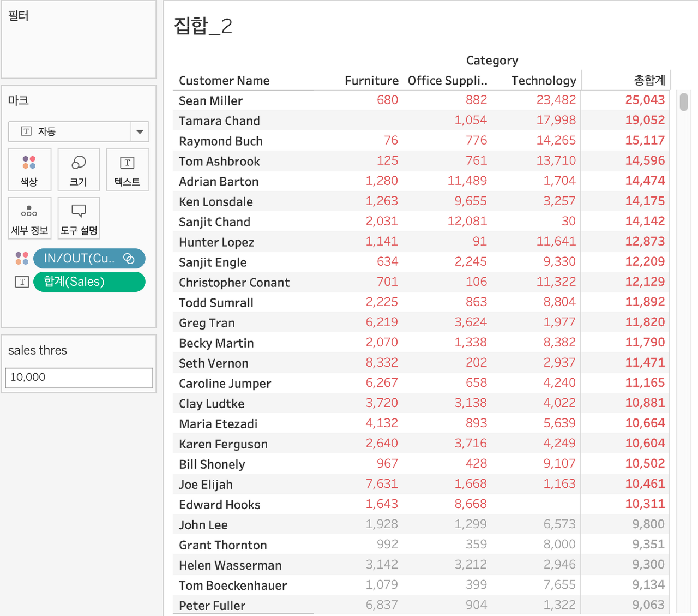
Task: Select the Sanjit Engle row label
Action: (x=213, y=262)
